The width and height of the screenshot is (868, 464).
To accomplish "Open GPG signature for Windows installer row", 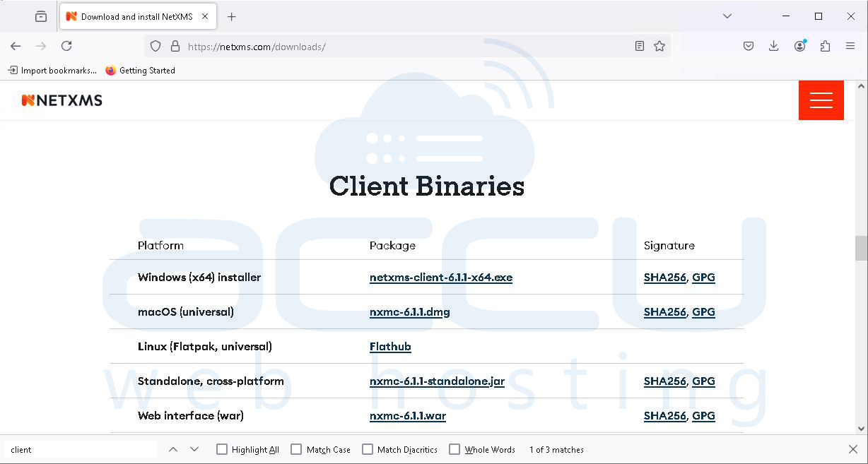I will (703, 278).
